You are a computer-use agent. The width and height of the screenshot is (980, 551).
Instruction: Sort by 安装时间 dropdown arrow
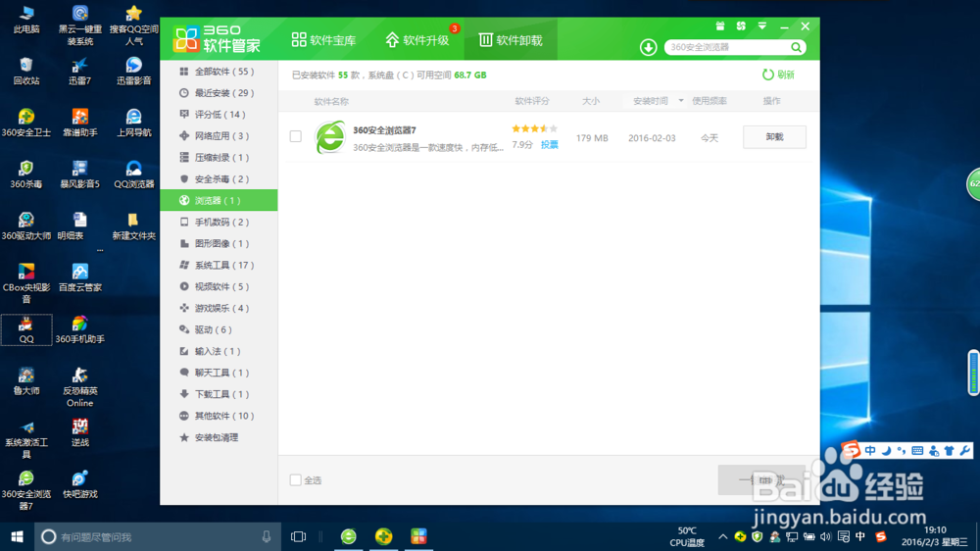point(681,101)
